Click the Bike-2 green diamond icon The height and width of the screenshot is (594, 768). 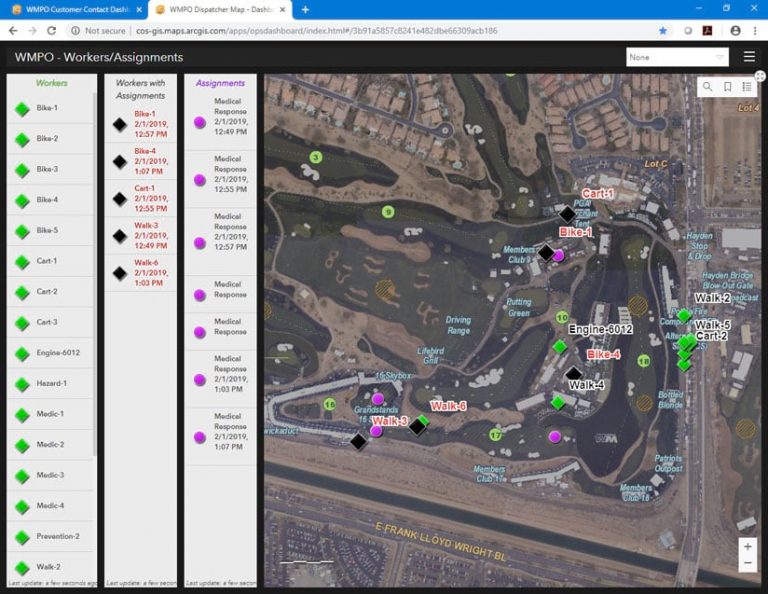[x=22, y=140]
